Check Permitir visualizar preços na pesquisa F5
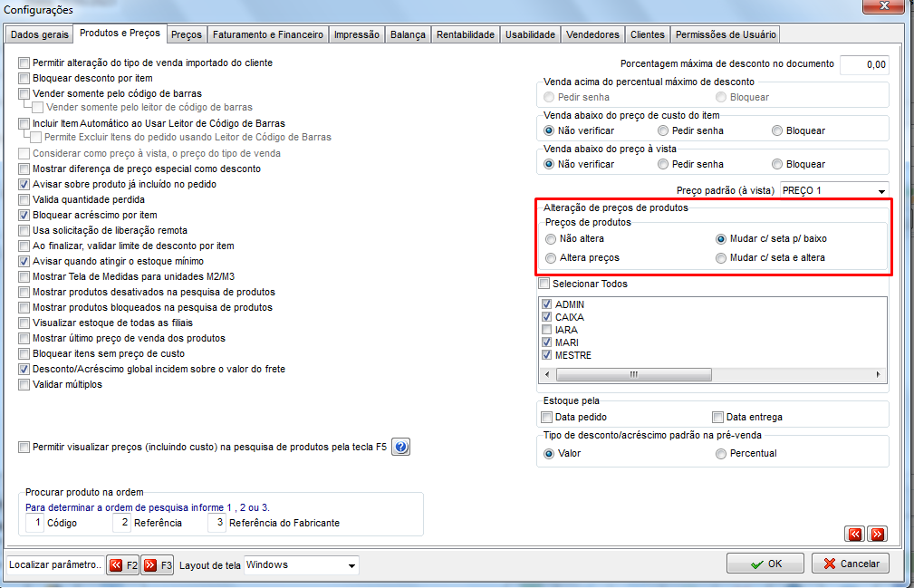Viewport: 914px width, 588px height. (x=24, y=448)
